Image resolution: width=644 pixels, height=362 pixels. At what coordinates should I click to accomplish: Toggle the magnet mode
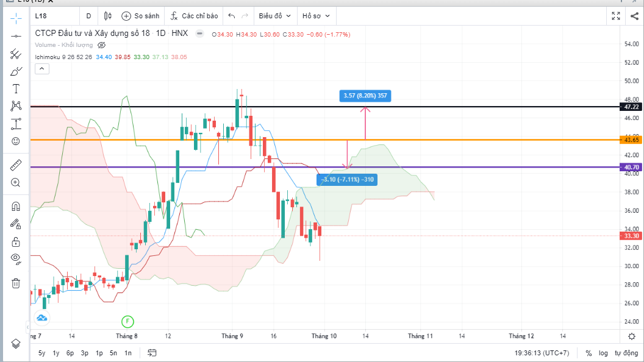(16, 206)
